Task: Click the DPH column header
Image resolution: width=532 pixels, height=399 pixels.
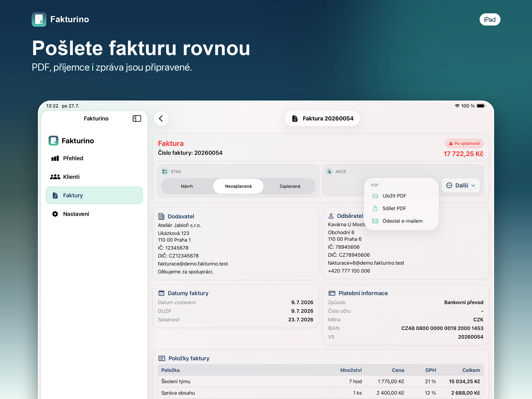Action: (x=431, y=370)
